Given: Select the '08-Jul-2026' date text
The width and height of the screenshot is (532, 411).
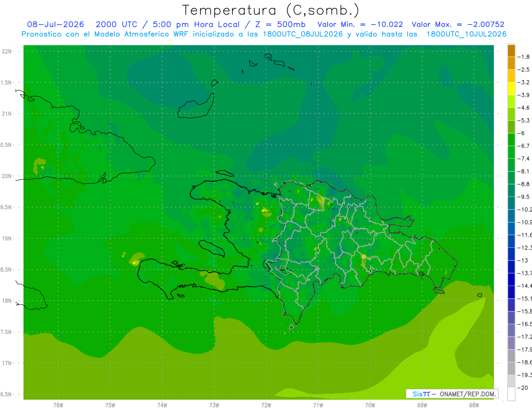Looking at the screenshot, I should 56,24.
